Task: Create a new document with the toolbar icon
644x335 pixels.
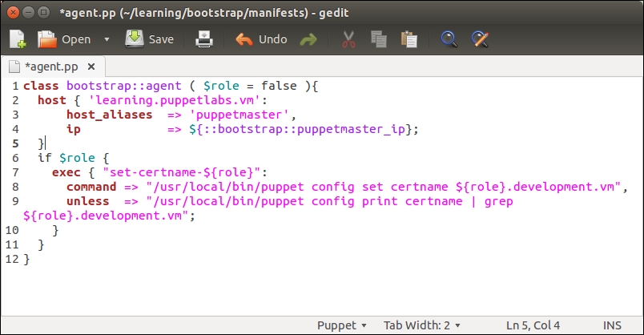Action: [x=18, y=39]
